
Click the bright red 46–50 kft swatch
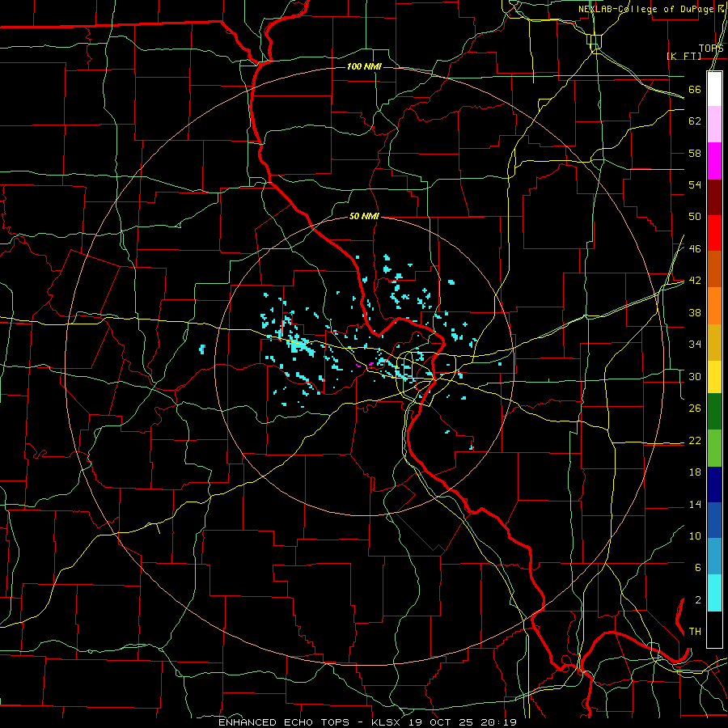point(714,233)
